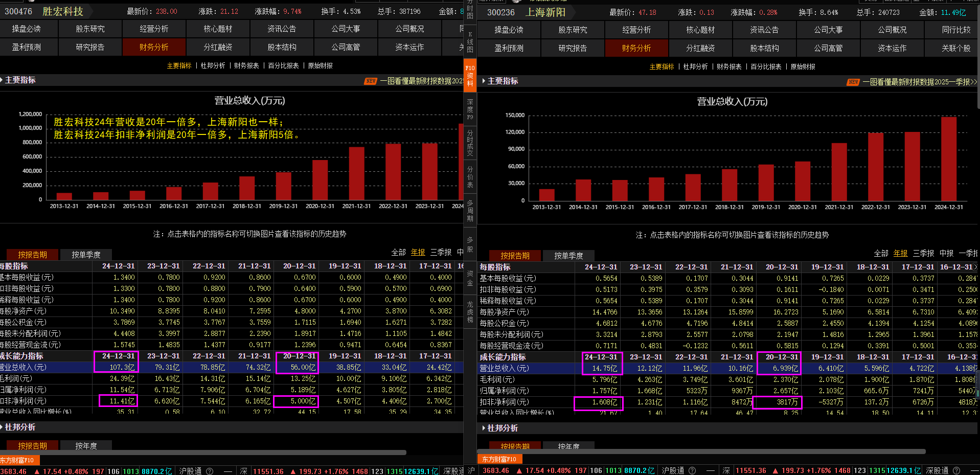The image size is (980, 475).
Task: Filter by 中报 in right window
Action: 946,254
